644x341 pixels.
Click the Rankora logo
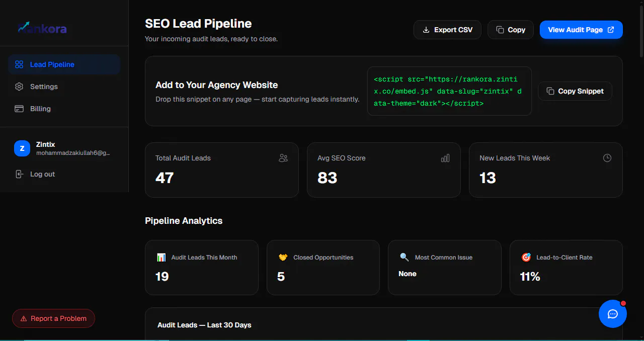(42, 28)
